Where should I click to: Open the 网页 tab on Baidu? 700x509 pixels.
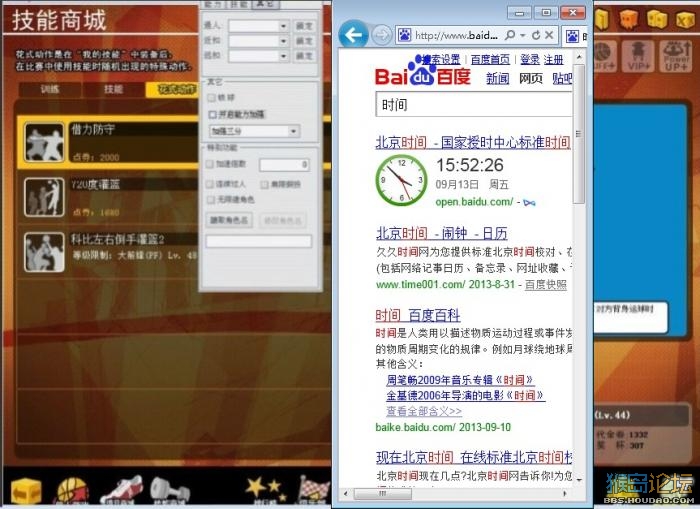pyautogui.click(x=530, y=79)
